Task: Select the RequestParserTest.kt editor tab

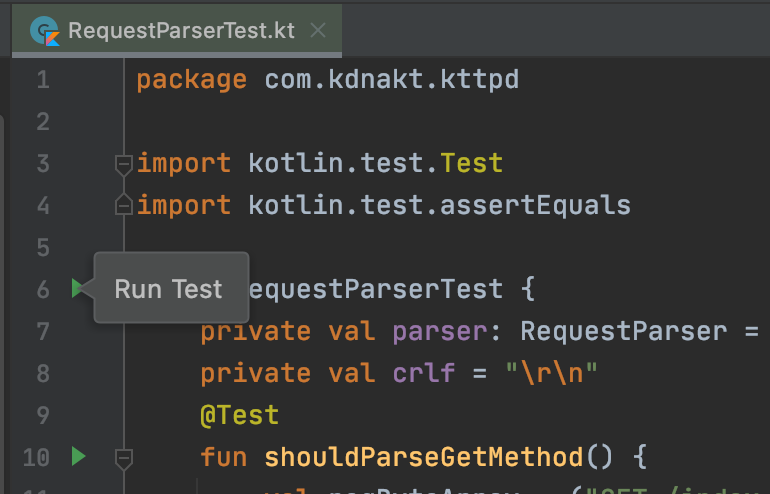Action: pos(177,30)
